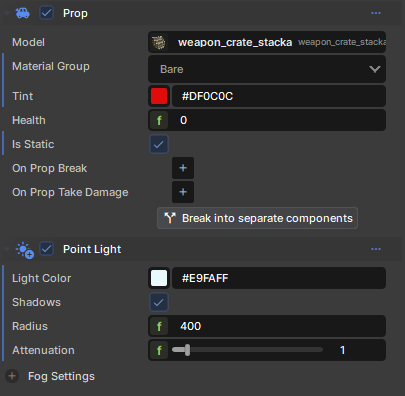This screenshot has width=405, height=396.
Task: Click Break into separate components button
Action: [257, 218]
